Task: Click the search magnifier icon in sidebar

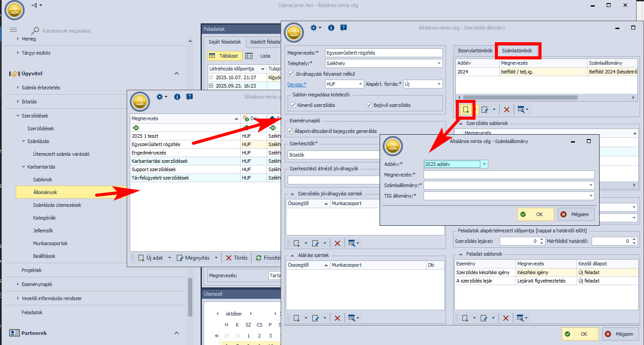Action: click(x=35, y=31)
